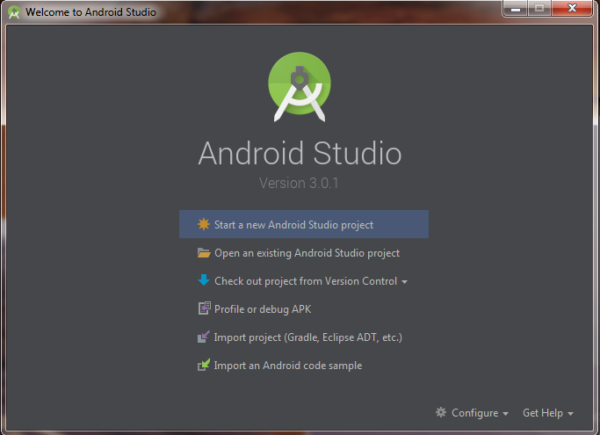Image resolution: width=600 pixels, height=435 pixels.
Task: Click the Import Android code sample icon
Action: click(204, 365)
